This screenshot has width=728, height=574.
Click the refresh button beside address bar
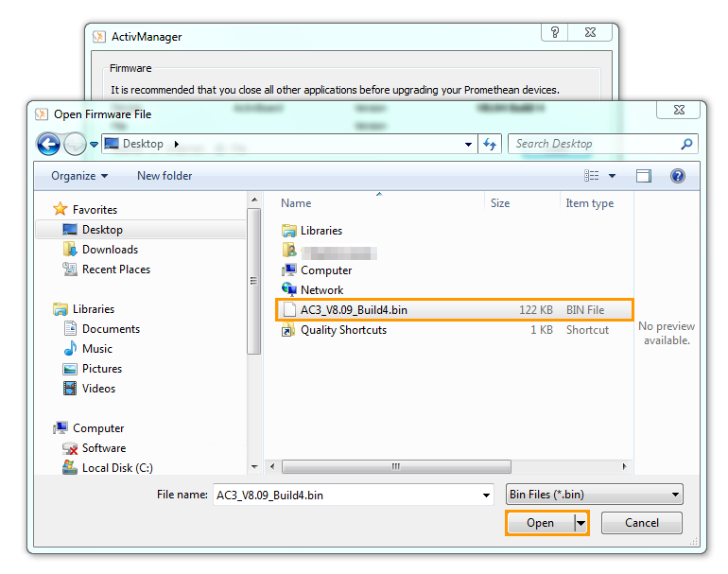[x=490, y=144]
